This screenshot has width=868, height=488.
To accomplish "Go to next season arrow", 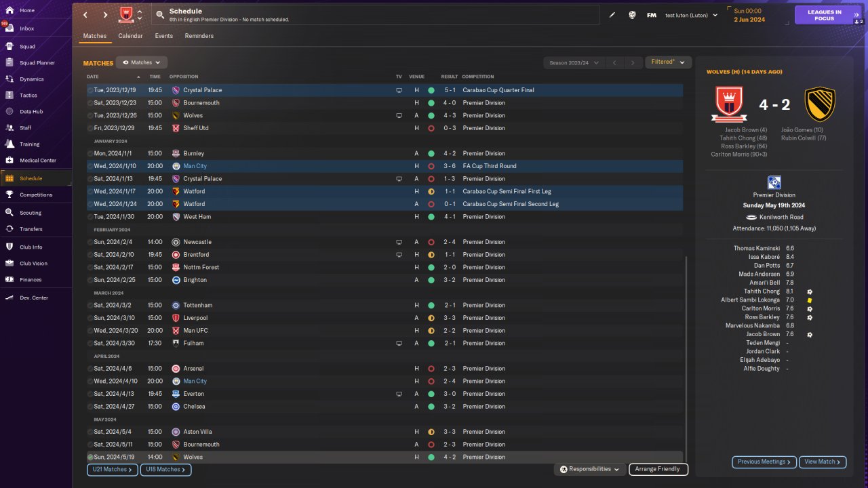I will tap(633, 62).
